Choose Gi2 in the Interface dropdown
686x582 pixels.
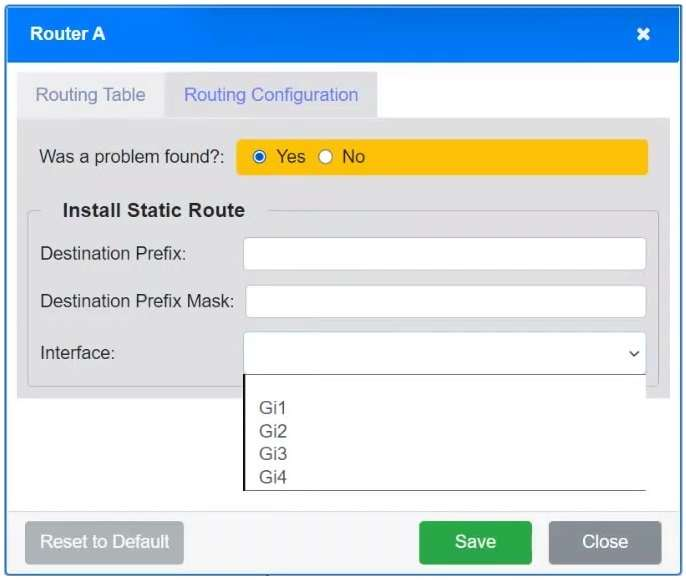273,431
